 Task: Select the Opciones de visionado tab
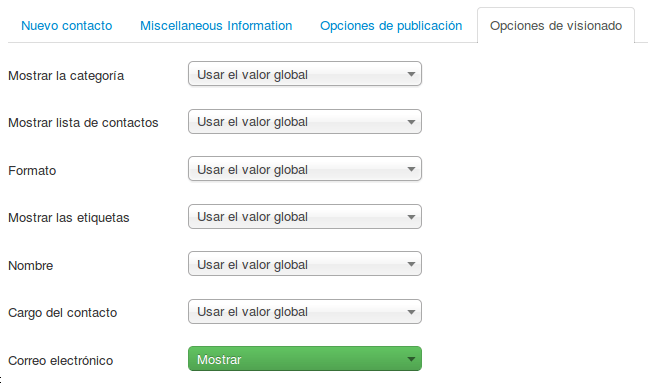[x=556, y=26]
